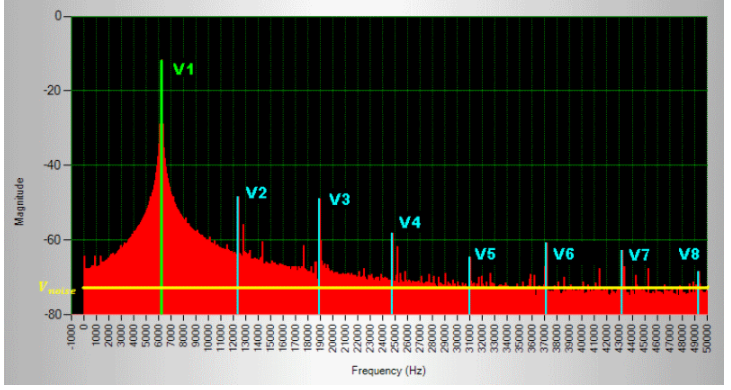This screenshot has height=390, width=731.
Task: Select the V2 harmonic label
Action: coord(256,192)
